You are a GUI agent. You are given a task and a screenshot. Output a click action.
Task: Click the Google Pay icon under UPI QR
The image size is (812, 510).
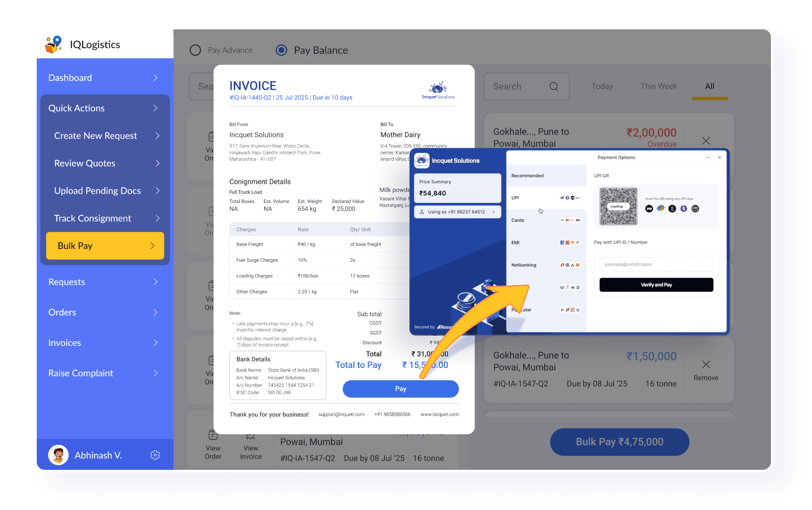[x=661, y=208]
